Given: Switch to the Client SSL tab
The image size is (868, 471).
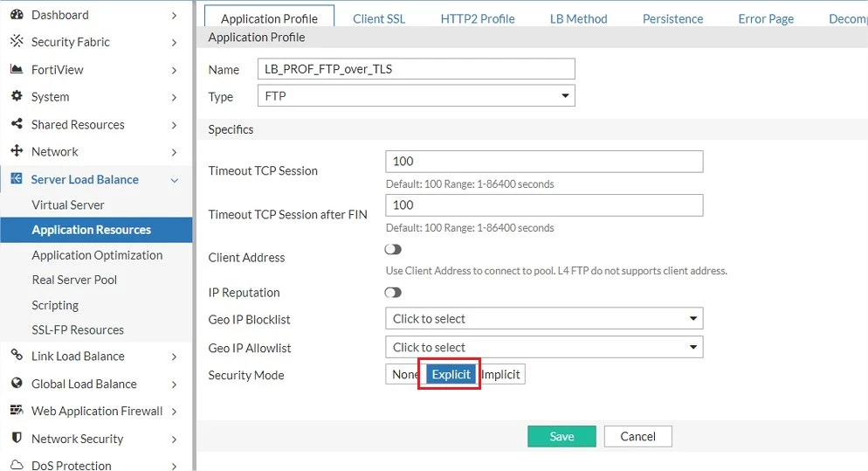Looking at the screenshot, I should click(x=379, y=19).
